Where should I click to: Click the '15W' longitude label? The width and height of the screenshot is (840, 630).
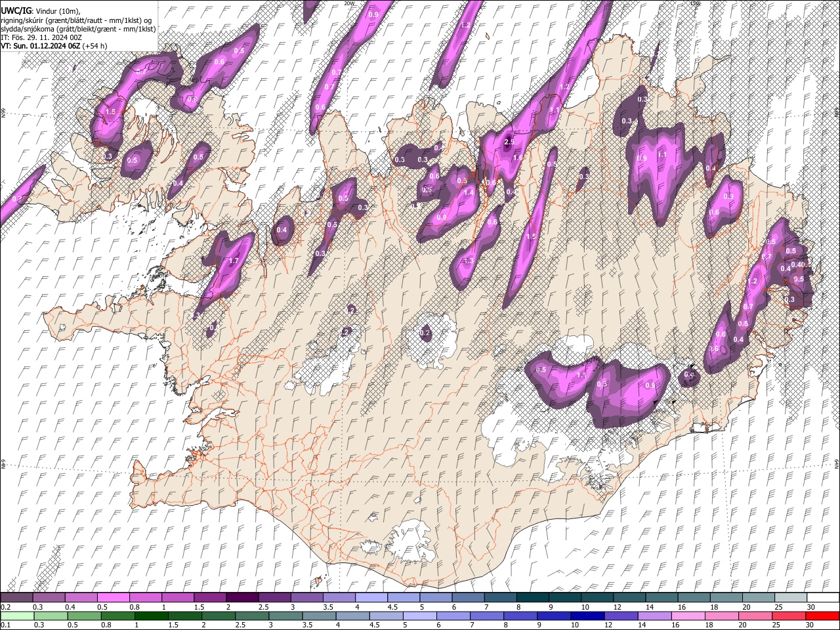point(695,3)
